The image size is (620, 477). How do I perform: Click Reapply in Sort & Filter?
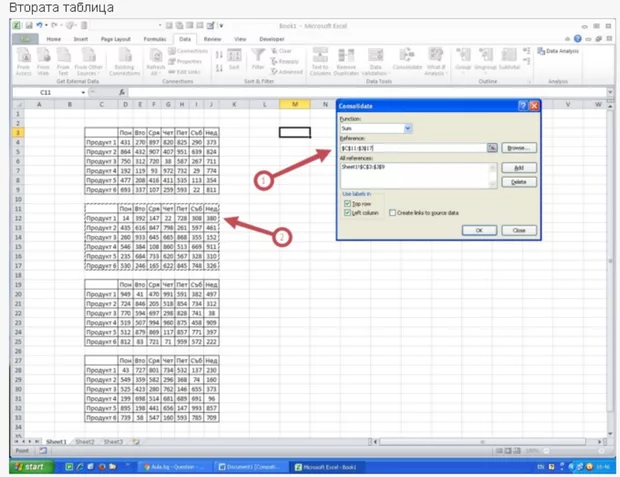pos(285,61)
